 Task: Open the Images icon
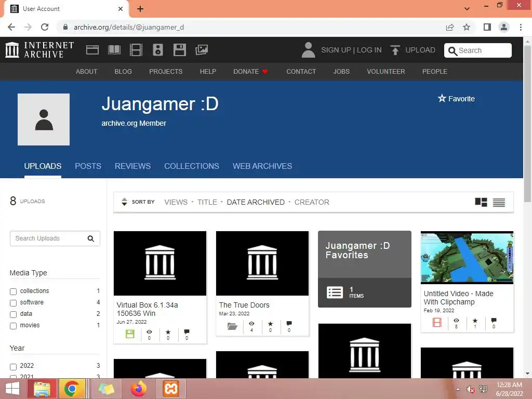(202, 50)
